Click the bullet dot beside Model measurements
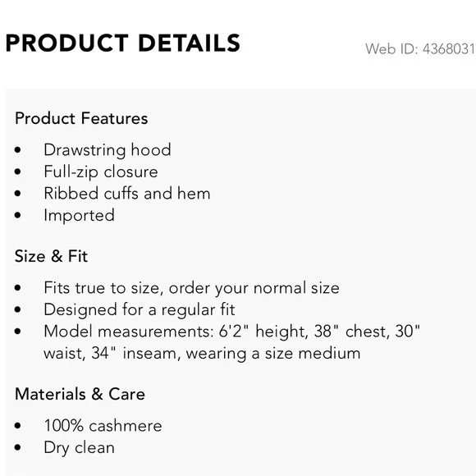Screen dimensions: 476x476 coord(17,332)
